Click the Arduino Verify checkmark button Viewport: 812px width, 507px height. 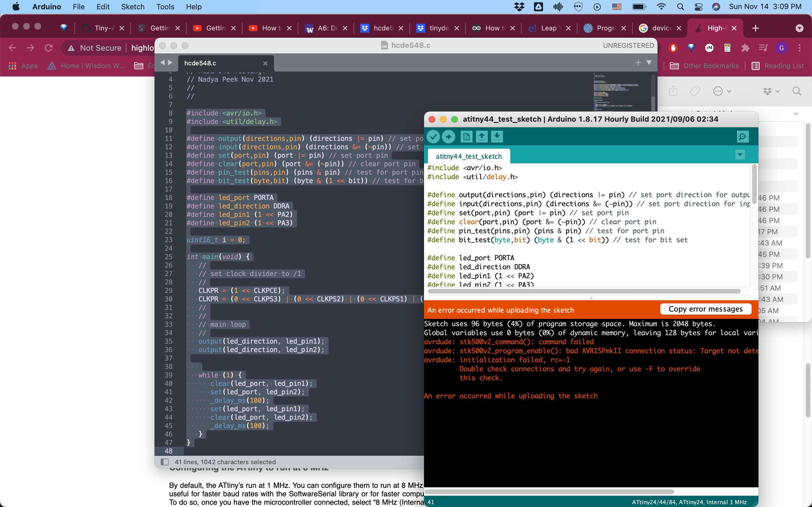coord(433,137)
